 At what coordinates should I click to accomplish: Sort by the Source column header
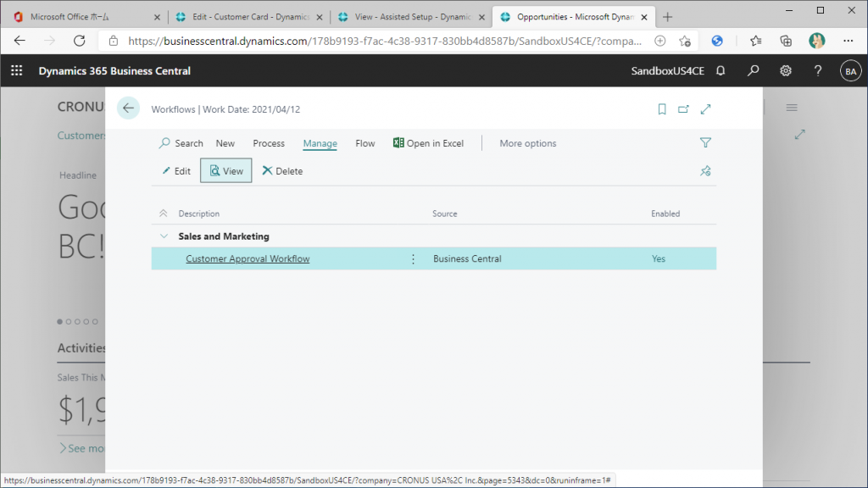point(444,213)
